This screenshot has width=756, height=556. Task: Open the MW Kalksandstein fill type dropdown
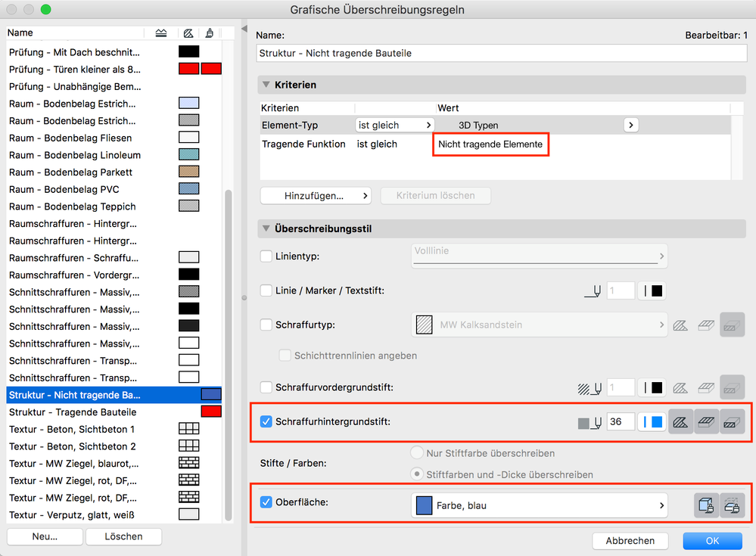[x=539, y=325]
